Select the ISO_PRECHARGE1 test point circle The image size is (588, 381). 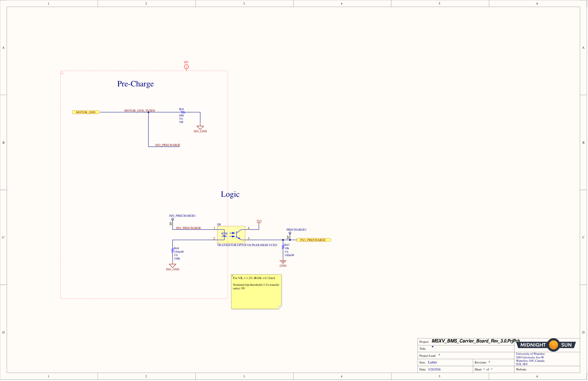172,219
